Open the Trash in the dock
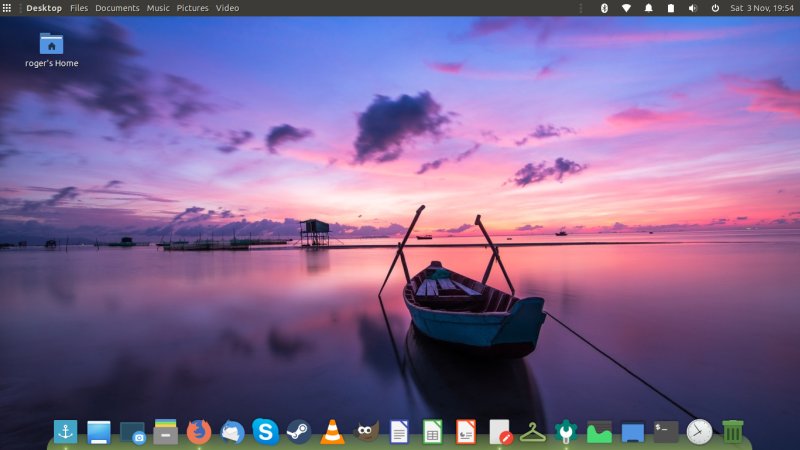This screenshot has width=800, height=450. [733, 432]
